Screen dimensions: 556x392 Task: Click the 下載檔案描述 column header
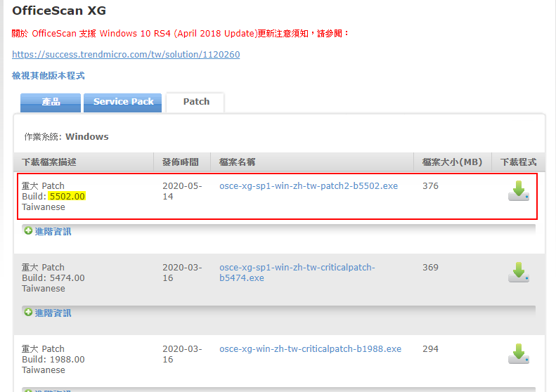coord(49,162)
